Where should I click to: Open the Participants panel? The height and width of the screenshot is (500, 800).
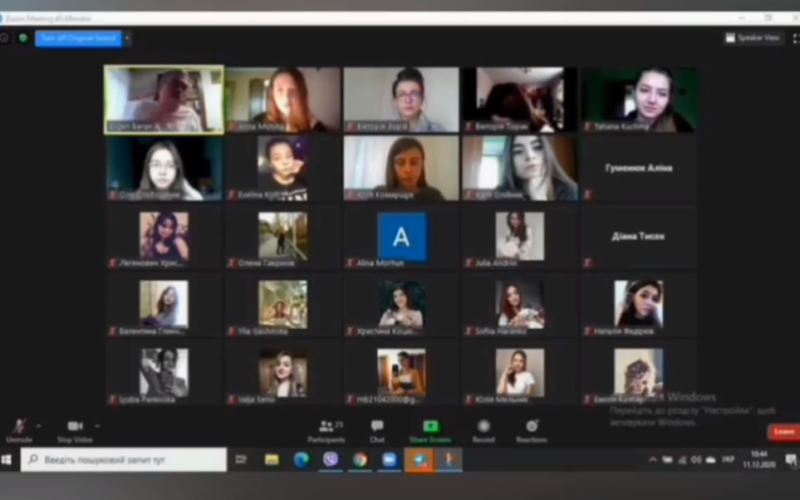[326, 428]
